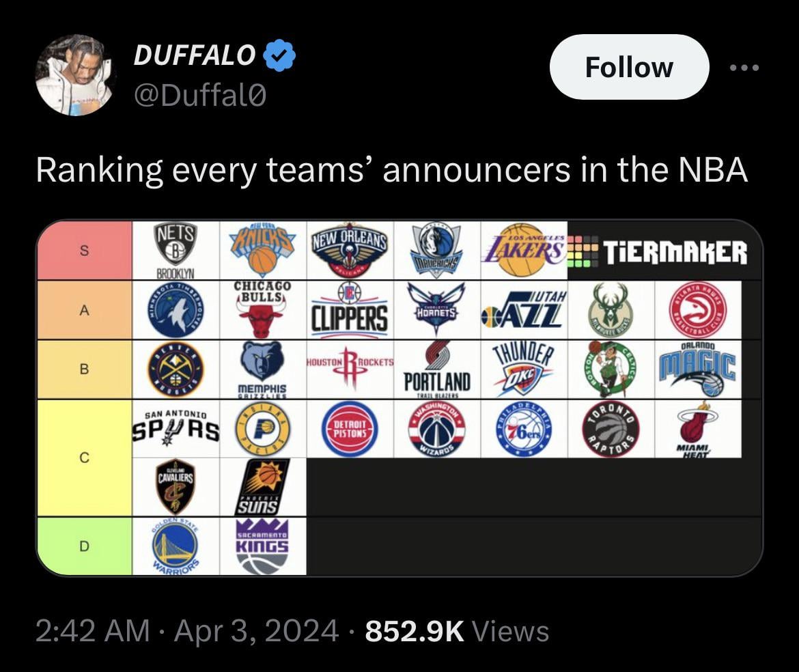Open the @Duffal0 handle link

pyautogui.click(x=199, y=96)
